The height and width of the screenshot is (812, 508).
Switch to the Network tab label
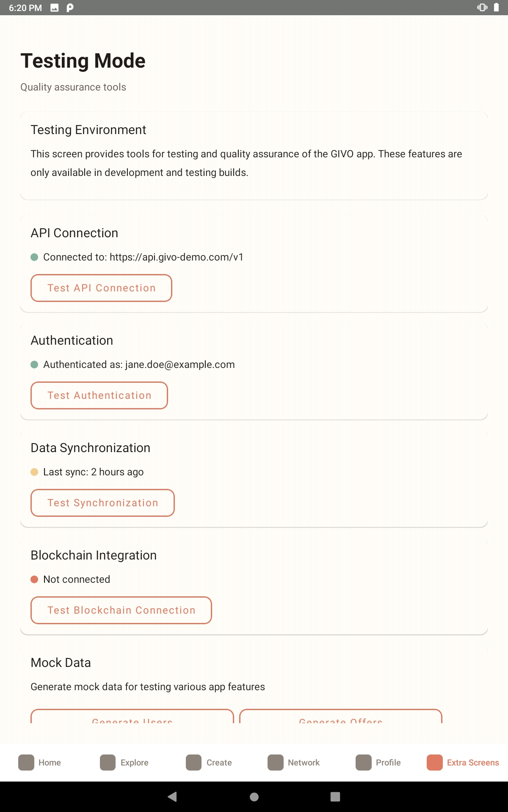pyautogui.click(x=304, y=763)
